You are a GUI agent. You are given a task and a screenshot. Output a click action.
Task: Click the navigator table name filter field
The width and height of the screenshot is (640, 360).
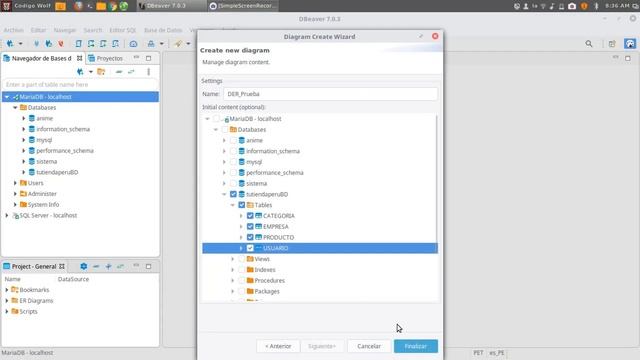[80, 84]
